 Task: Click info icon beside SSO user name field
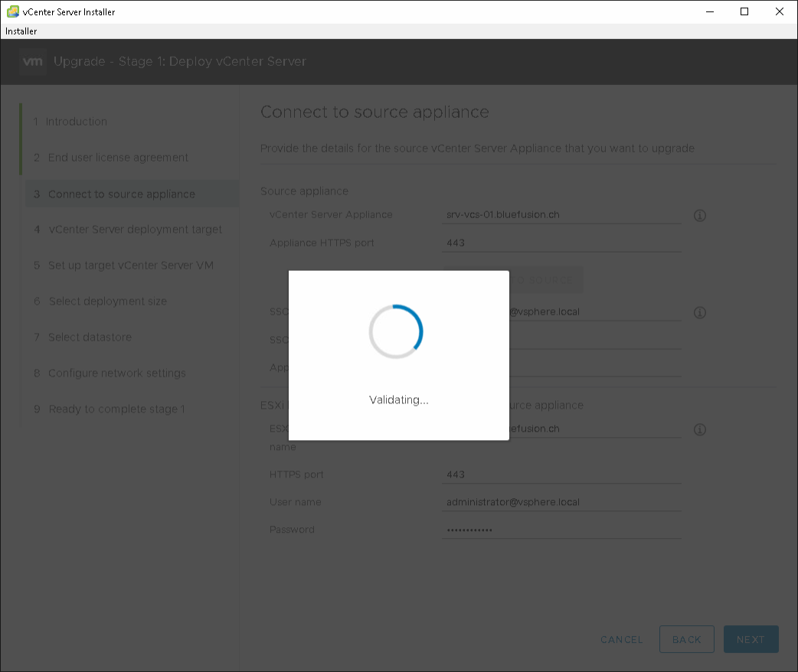pos(699,313)
